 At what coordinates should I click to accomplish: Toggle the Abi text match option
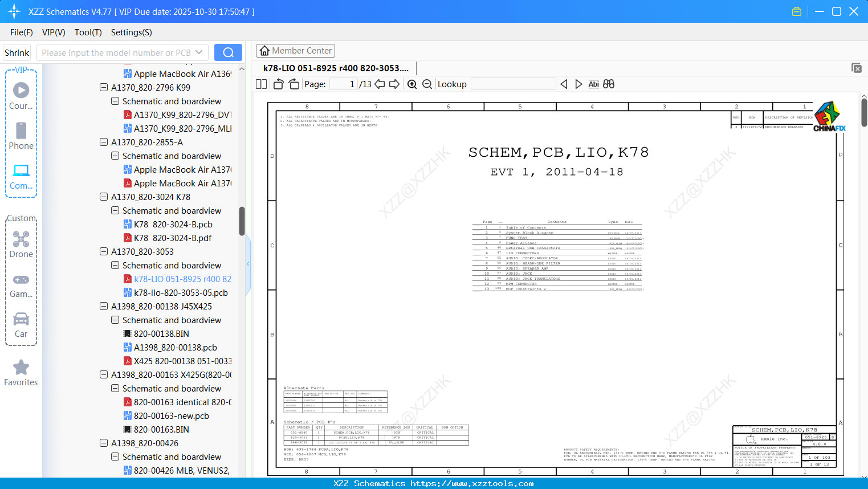[x=594, y=84]
